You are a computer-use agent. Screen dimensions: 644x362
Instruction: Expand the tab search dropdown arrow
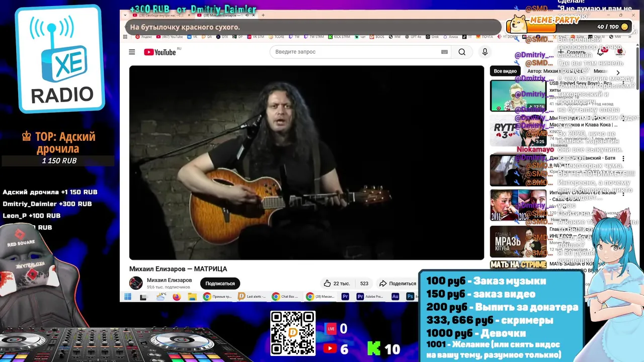click(126, 15)
